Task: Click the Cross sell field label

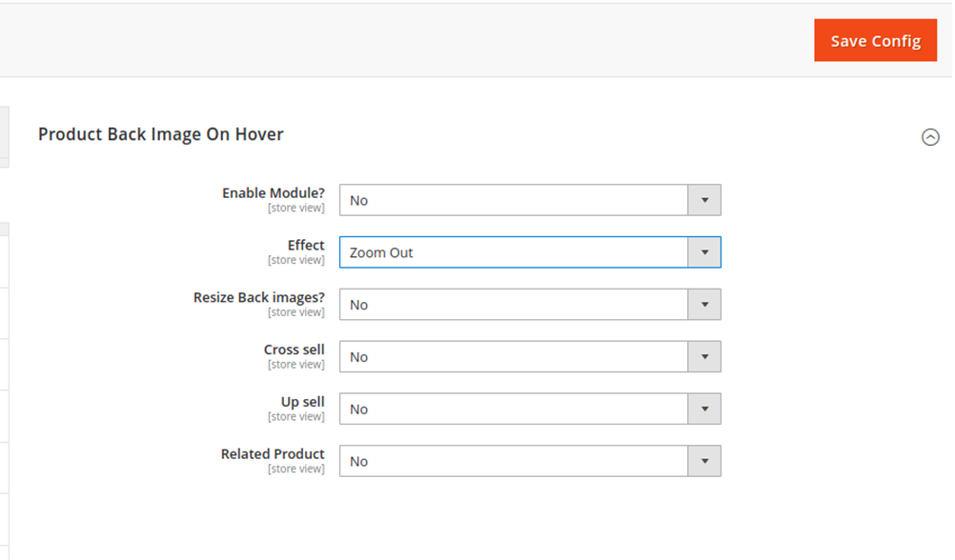Action: (x=294, y=350)
